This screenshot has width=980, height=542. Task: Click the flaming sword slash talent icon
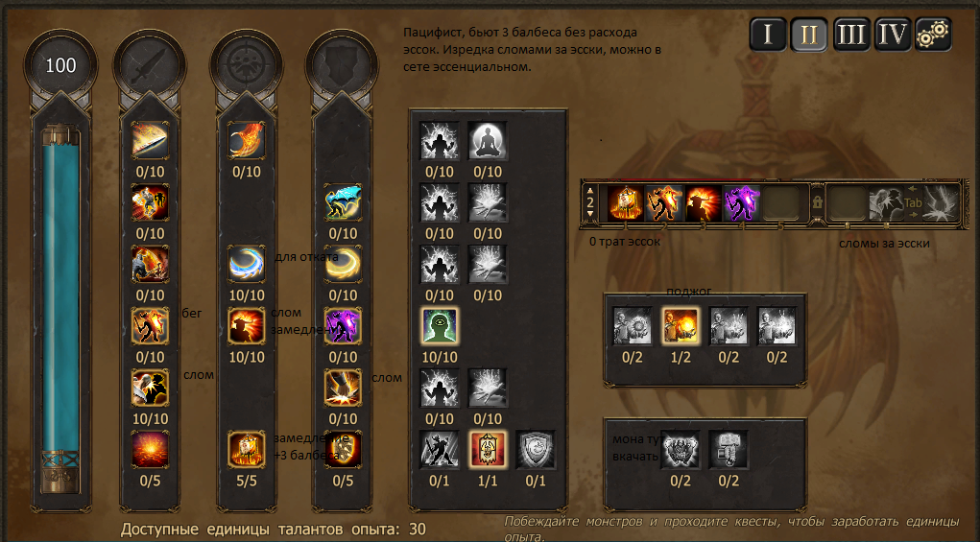tap(150, 140)
